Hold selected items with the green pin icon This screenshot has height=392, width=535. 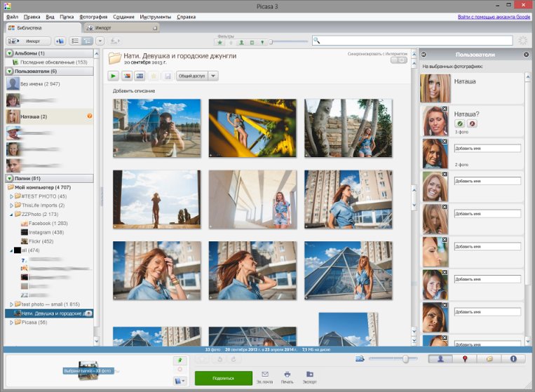(180, 360)
